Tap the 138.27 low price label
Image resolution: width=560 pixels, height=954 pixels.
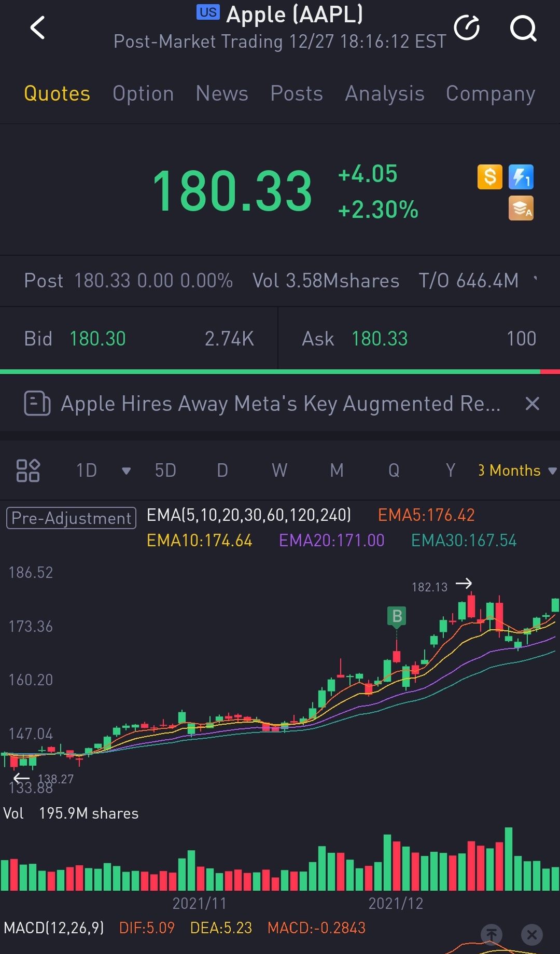point(56,779)
